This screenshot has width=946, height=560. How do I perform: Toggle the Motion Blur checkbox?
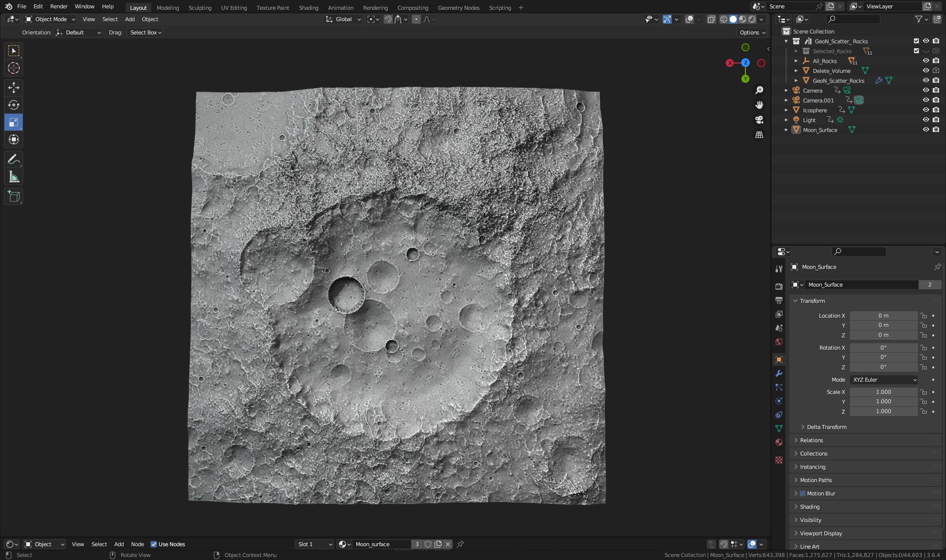click(x=803, y=494)
